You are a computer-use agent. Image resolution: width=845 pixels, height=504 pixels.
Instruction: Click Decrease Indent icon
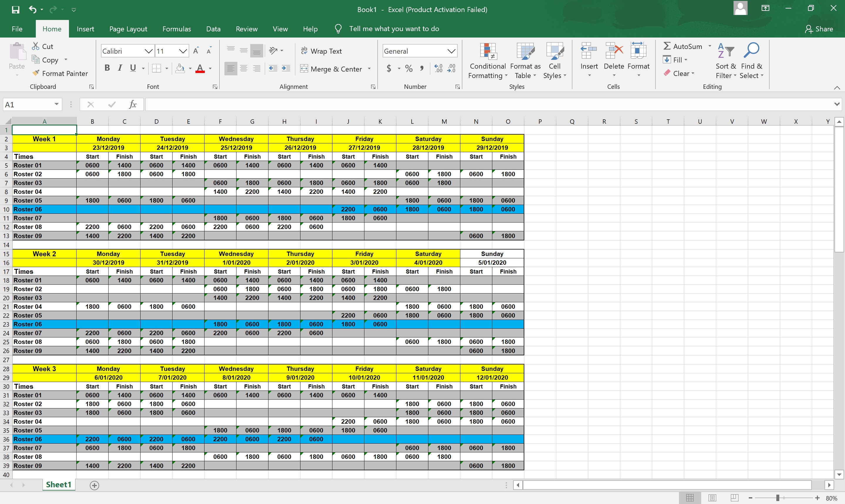click(x=273, y=68)
